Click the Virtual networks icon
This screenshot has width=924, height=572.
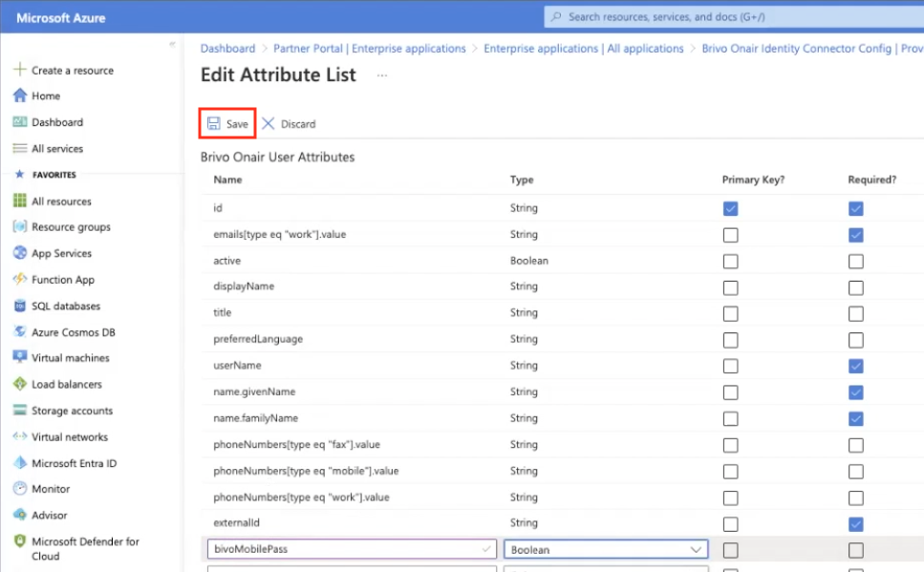click(20, 436)
